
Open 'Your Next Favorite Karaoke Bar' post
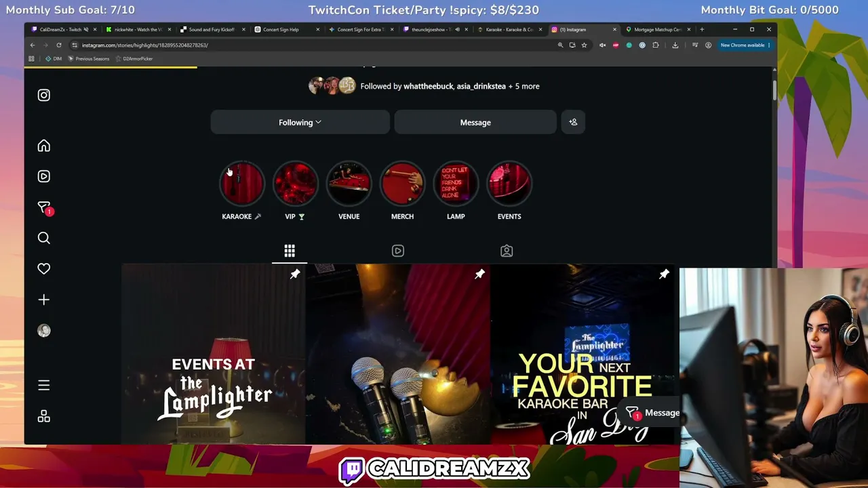pos(583,354)
